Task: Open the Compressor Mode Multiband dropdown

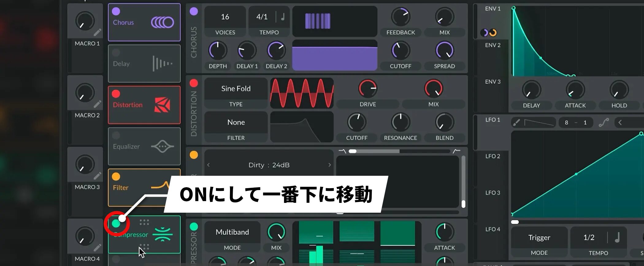Action: click(232, 232)
